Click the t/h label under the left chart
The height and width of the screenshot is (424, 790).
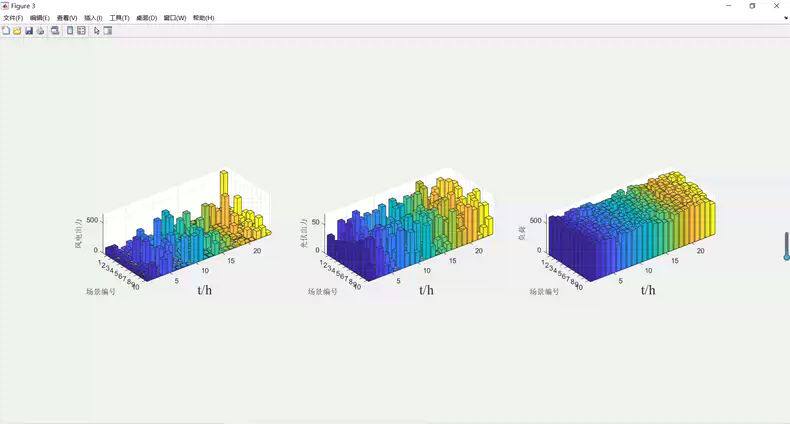click(205, 290)
